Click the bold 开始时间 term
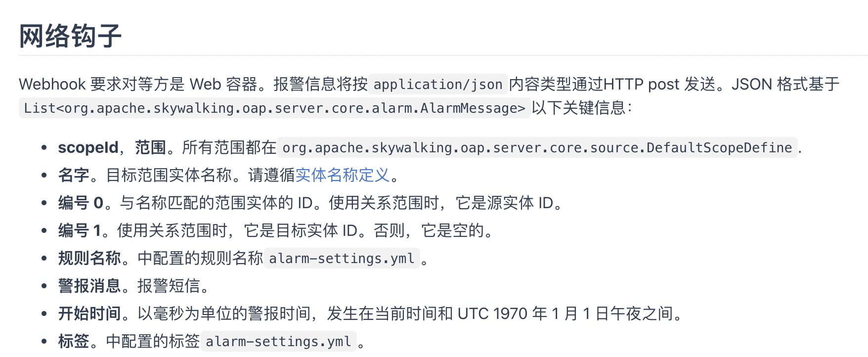Image resolution: width=868 pixels, height=357 pixels. [x=89, y=313]
